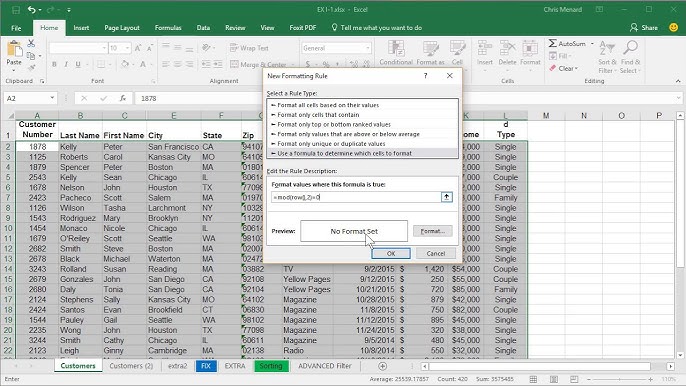Click the collapse dialog arrow beside formula box

pyautogui.click(x=446, y=197)
